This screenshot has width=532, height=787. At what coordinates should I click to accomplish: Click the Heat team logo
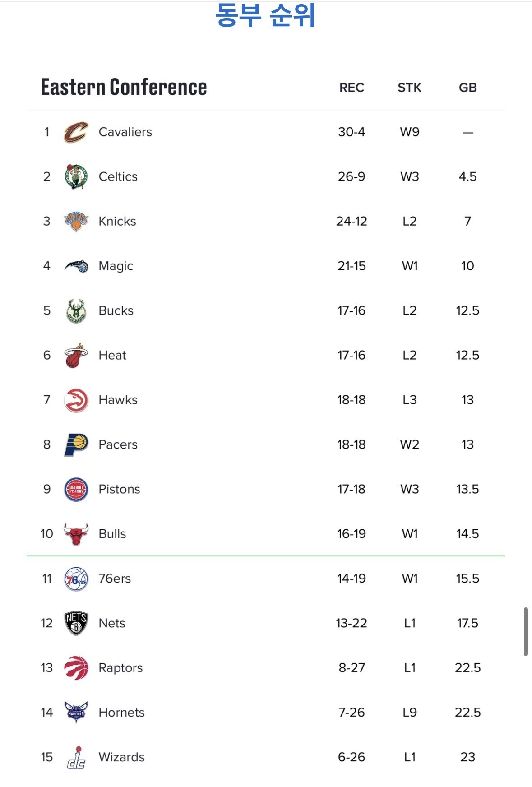coord(76,356)
